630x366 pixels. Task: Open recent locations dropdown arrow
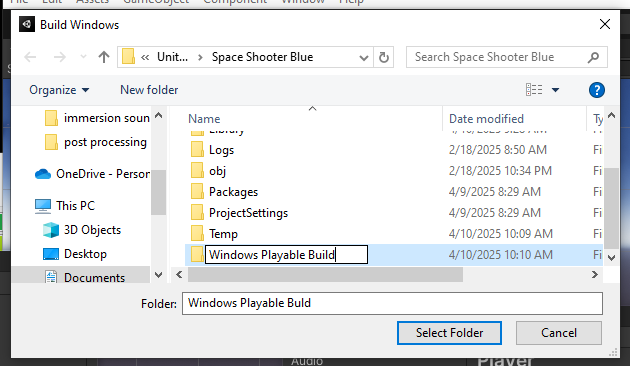pos(83,57)
